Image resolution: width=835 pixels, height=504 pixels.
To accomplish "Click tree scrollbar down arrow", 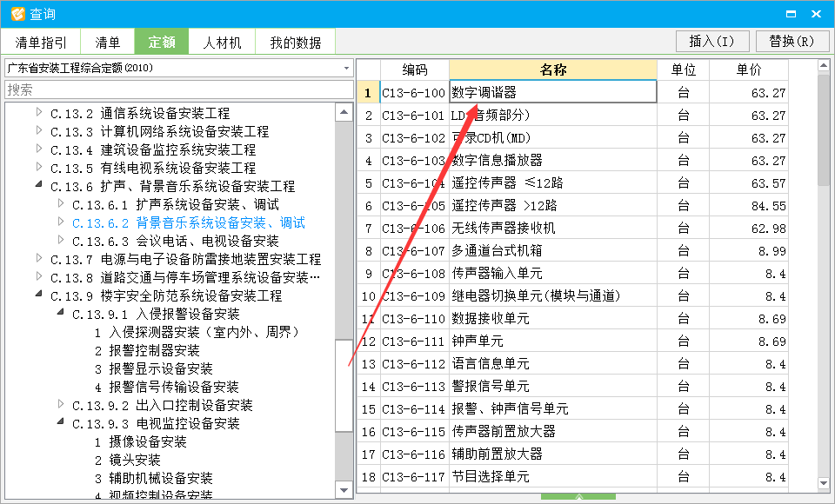I will [344, 490].
